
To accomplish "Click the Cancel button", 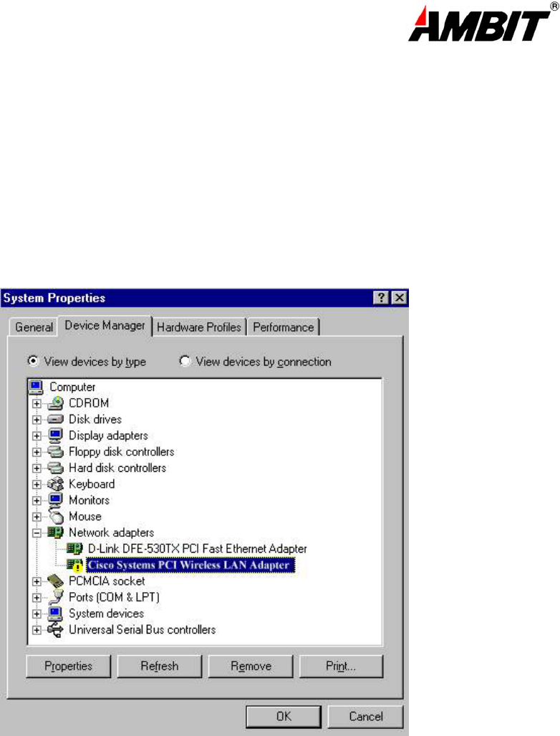I will point(366,716).
